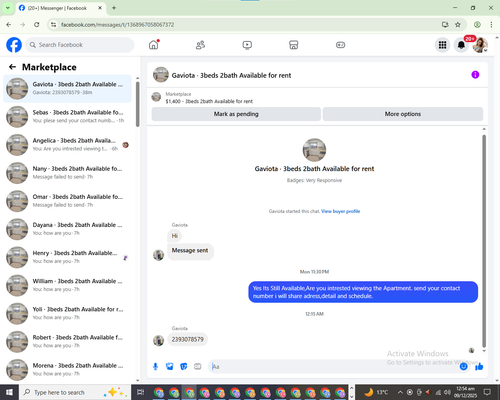
Task: Choose a GIF icon
Action: tap(198, 367)
